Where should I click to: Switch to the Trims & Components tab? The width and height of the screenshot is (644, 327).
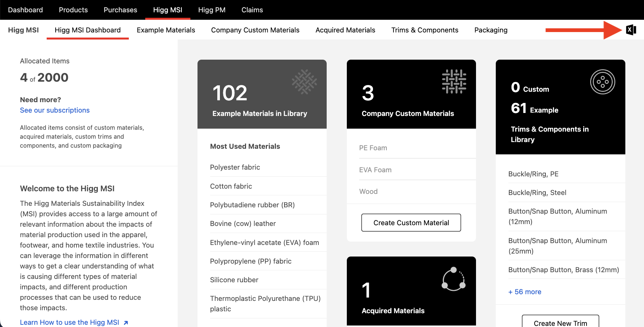(425, 30)
